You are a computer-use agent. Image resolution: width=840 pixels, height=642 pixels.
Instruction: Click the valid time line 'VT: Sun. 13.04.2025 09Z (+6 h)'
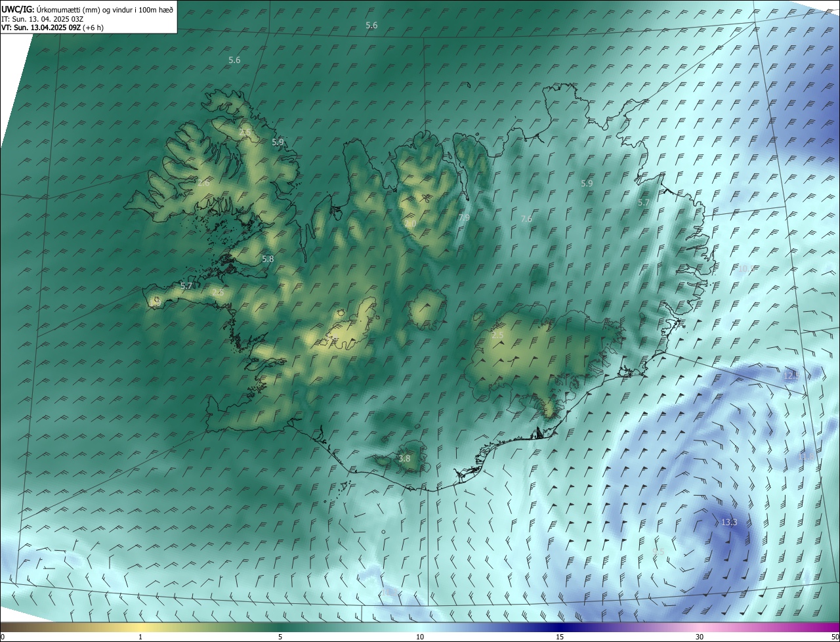52,28
